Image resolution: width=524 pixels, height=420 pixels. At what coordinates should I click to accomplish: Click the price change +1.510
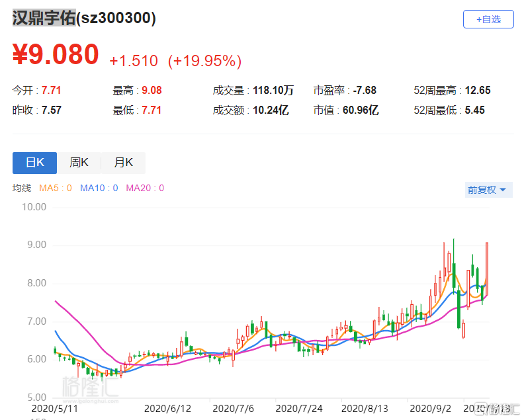tap(134, 61)
